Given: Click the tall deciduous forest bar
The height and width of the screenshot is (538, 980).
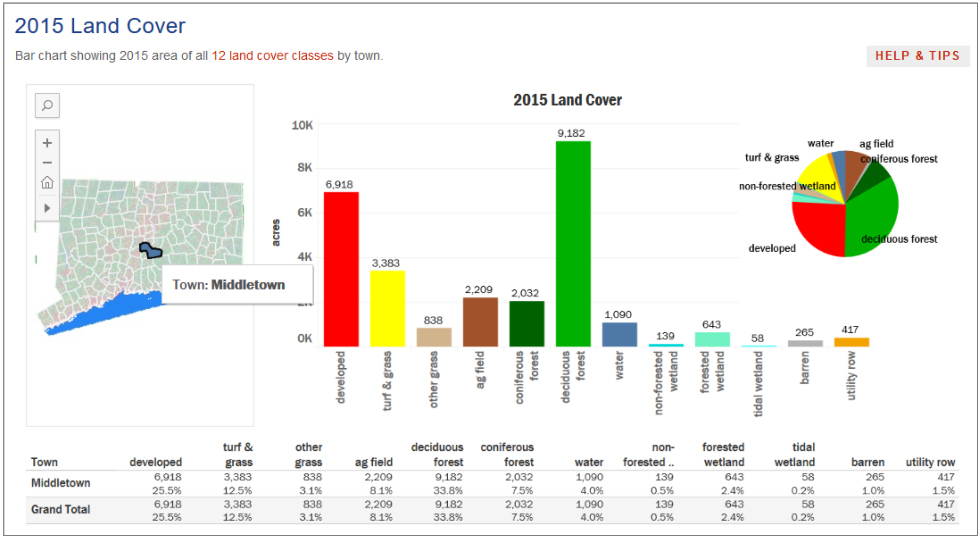Looking at the screenshot, I should pyautogui.click(x=573, y=243).
